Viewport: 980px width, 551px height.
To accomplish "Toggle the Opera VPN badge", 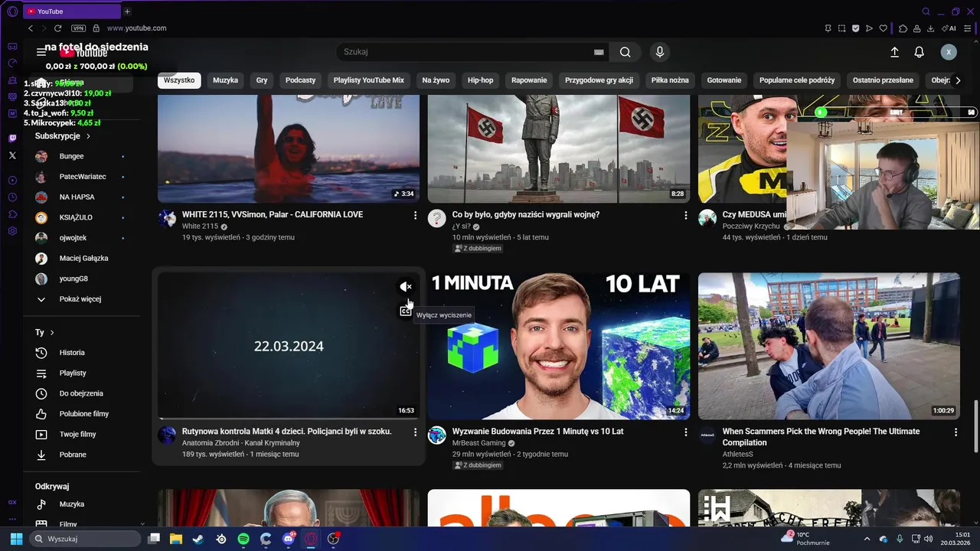I will [78, 28].
